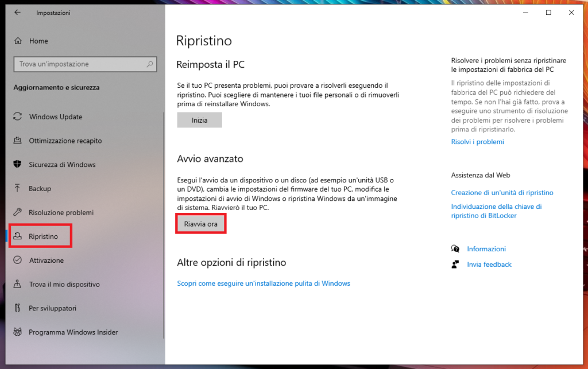The height and width of the screenshot is (369, 588).
Task: Click the Per sviluppatori tools icon
Action: pos(17,308)
